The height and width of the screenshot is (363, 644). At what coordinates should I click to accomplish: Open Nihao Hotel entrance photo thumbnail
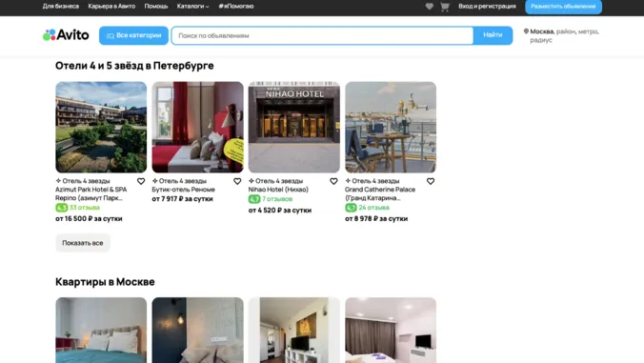(x=294, y=127)
